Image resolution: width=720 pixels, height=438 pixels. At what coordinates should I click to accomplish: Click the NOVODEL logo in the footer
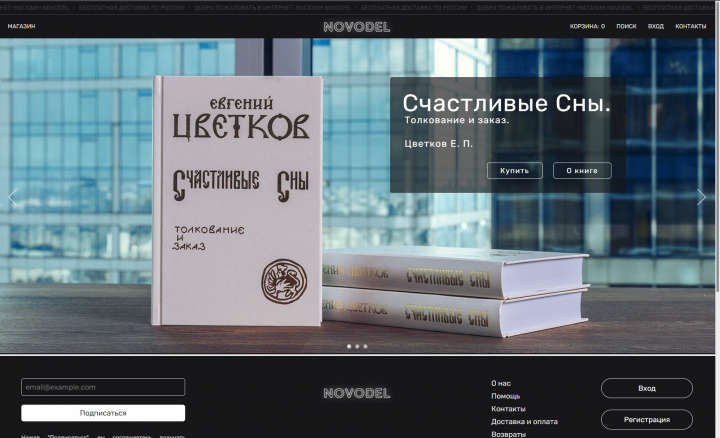(357, 393)
